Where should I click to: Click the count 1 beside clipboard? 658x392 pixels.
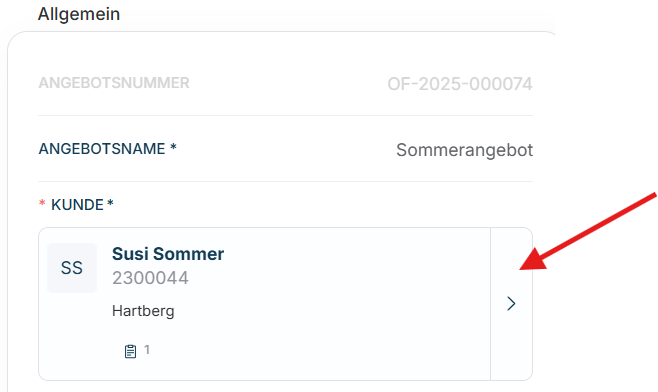(x=147, y=349)
